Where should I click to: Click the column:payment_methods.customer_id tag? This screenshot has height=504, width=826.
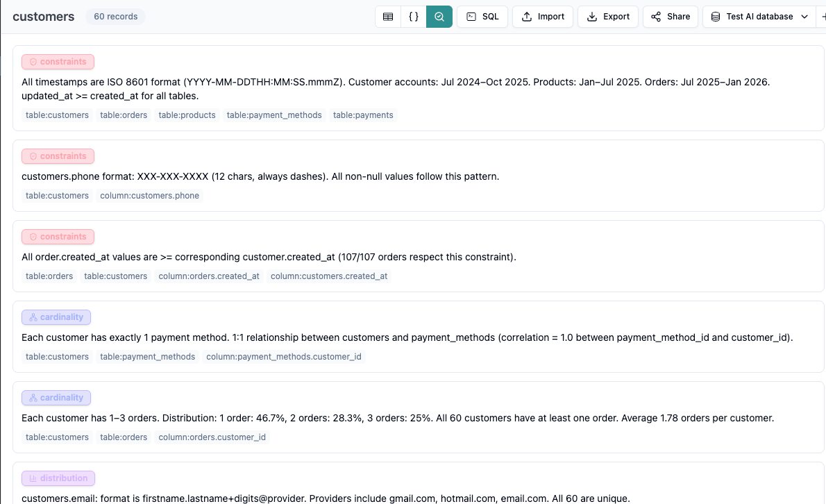[284, 357]
